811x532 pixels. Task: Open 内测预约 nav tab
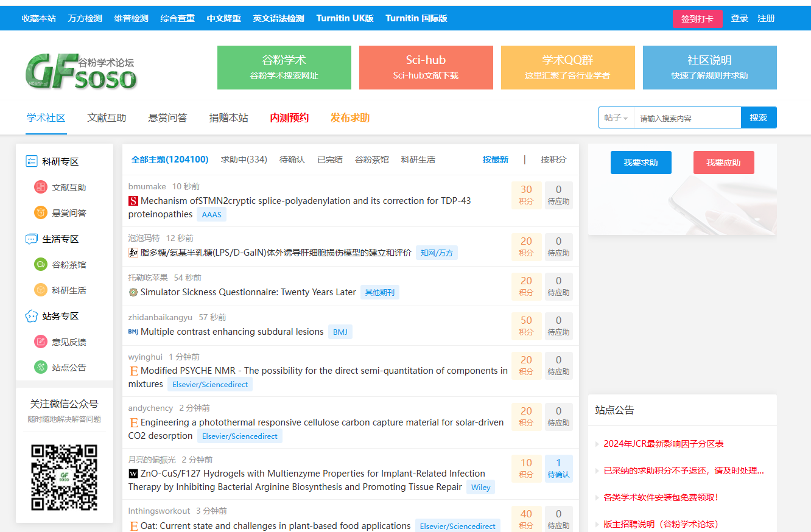click(290, 117)
